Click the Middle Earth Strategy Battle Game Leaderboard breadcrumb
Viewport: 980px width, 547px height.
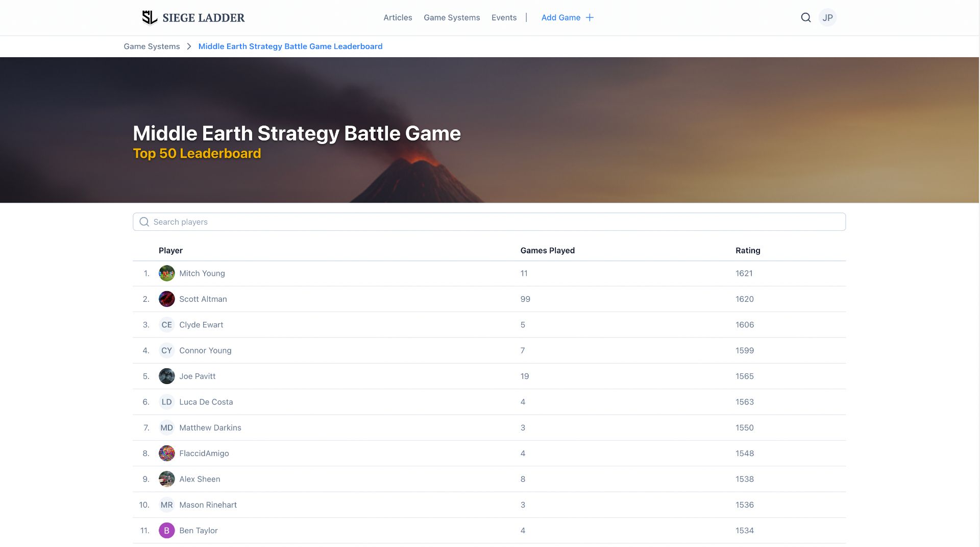coord(290,46)
